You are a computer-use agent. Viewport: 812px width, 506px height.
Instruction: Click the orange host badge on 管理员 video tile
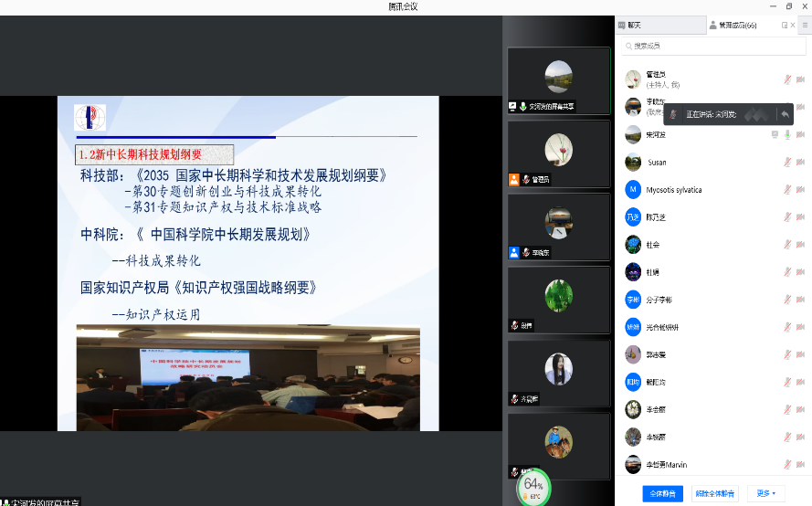pyautogui.click(x=514, y=180)
